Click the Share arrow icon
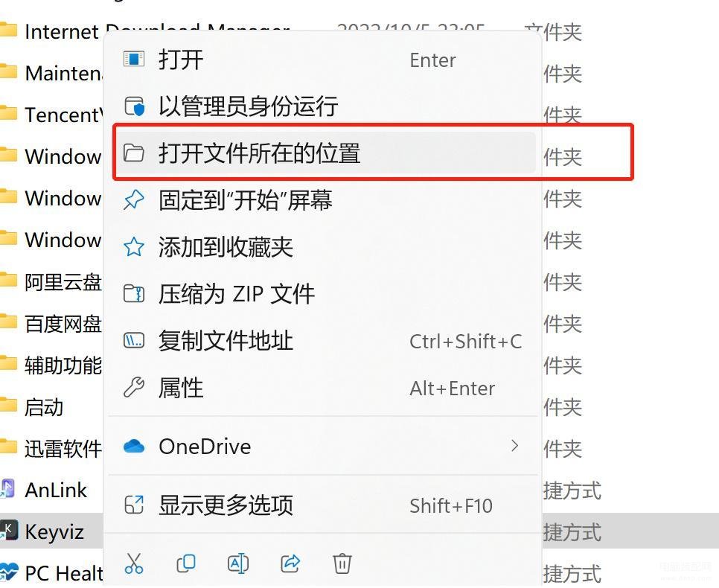Image resolution: width=719 pixels, height=588 pixels. (290, 563)
